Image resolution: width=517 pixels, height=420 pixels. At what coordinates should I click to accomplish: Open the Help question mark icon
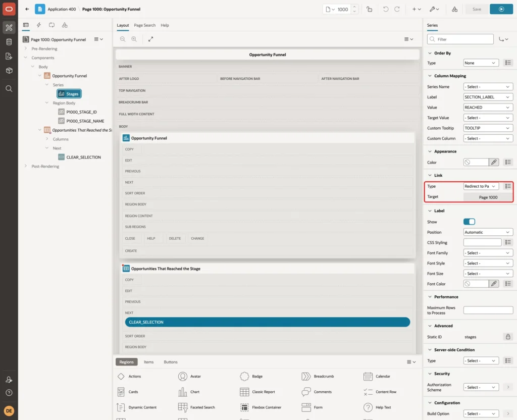pos(9,393)
